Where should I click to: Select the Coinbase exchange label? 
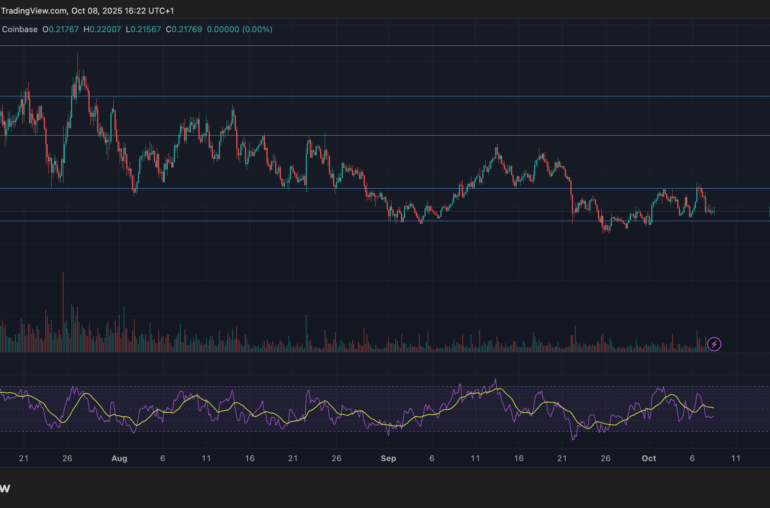(21, 29)
